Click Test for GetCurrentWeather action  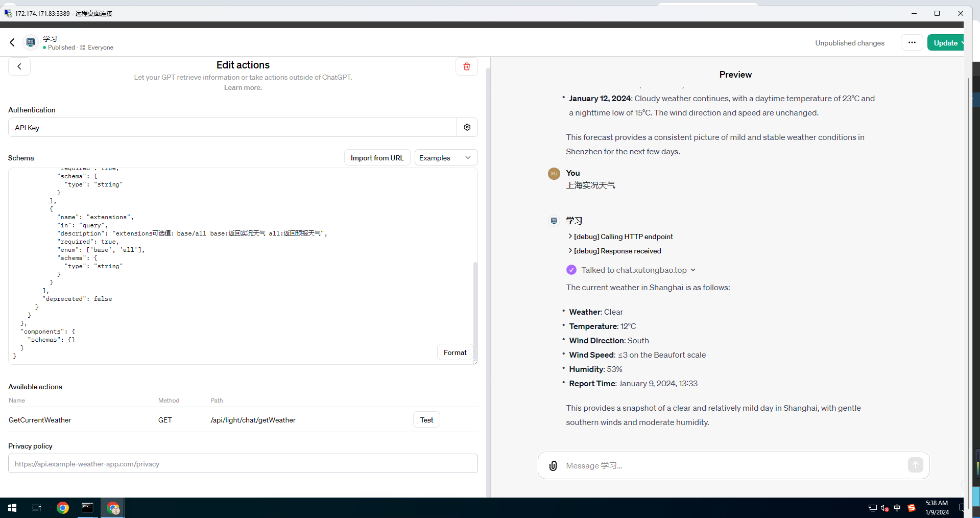[426, 420]
